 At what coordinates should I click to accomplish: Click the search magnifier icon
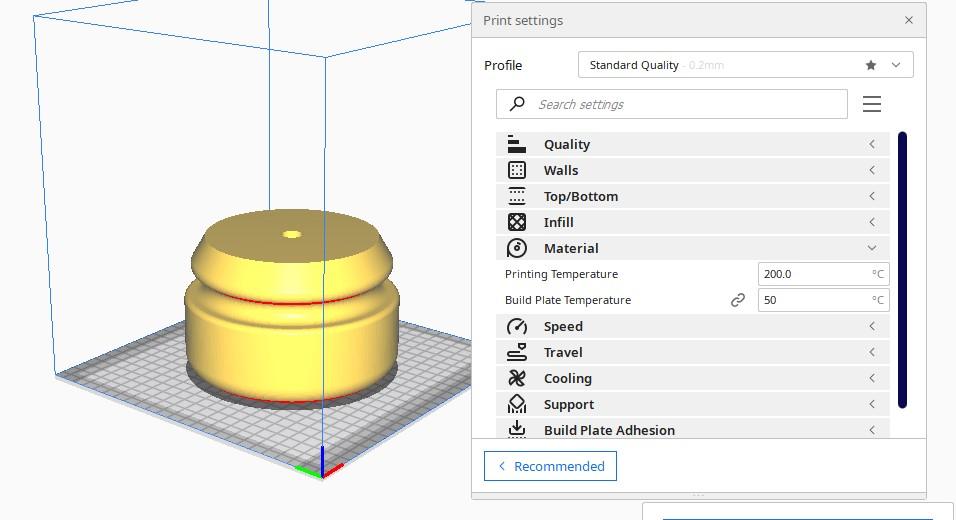tap(517, 104)
